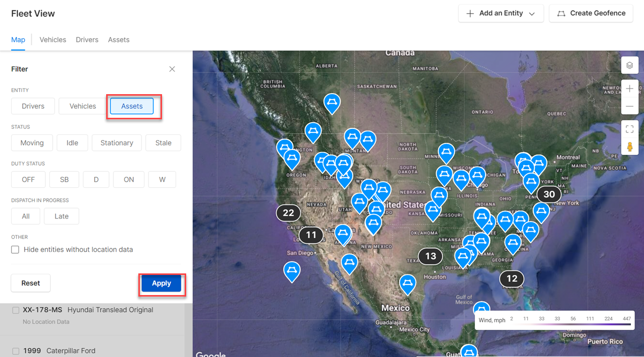
Task: Select All dispatch in progress filter
Action: (x=26, y=216)
